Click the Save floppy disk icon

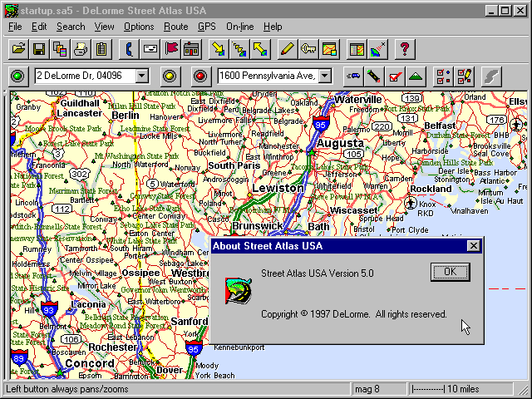point(39,50)
